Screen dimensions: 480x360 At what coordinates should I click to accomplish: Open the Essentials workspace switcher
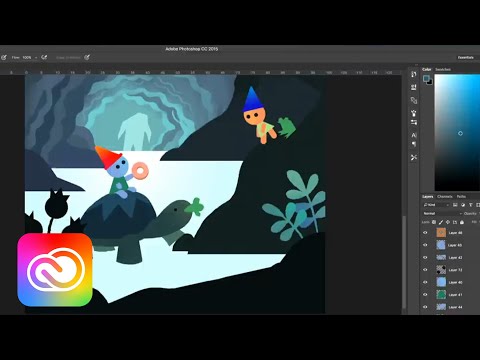click(x=467, y=57)
